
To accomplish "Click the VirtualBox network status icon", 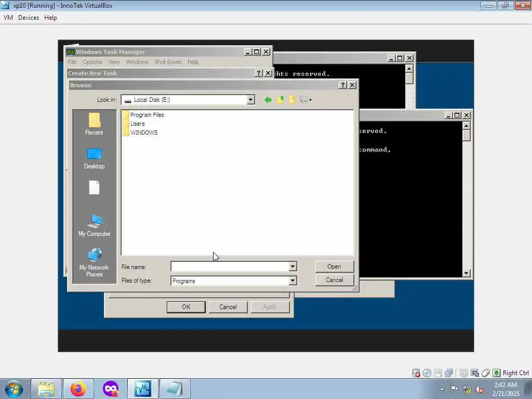I will (449, 373).
